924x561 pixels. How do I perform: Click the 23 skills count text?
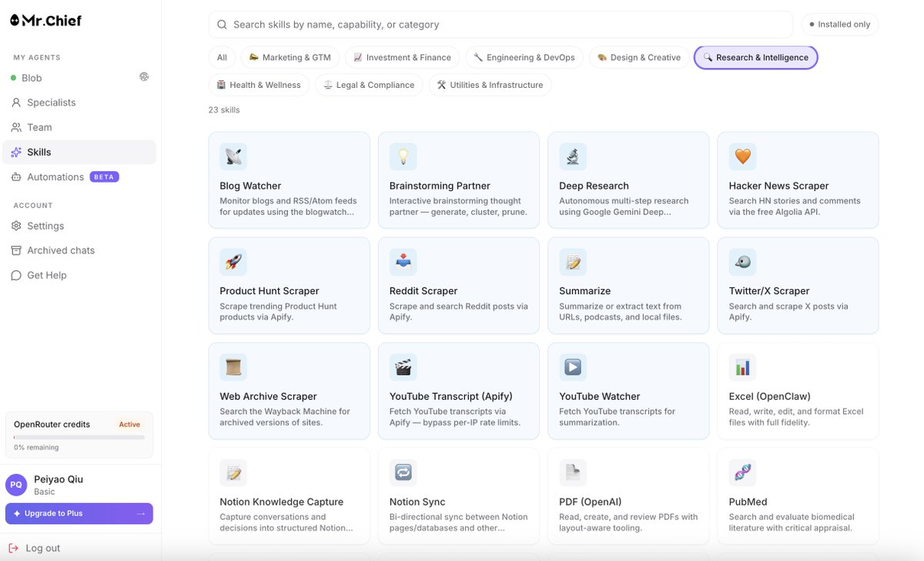click(x=224, y=110)
